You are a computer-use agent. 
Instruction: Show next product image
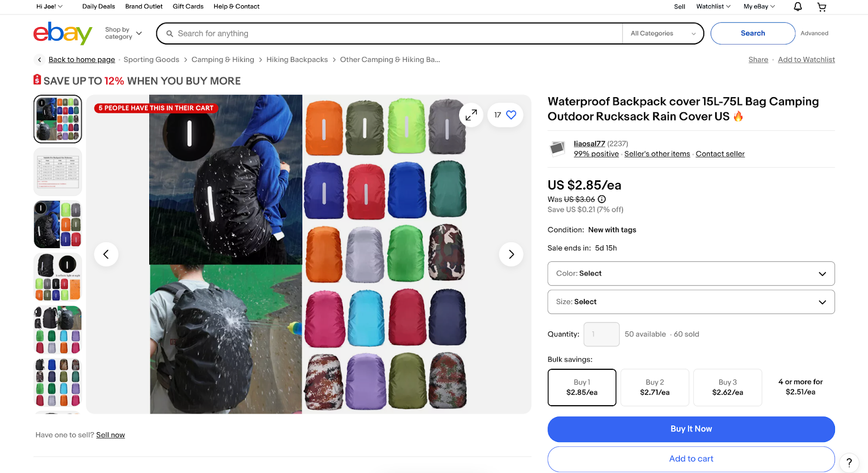[510, 254]
